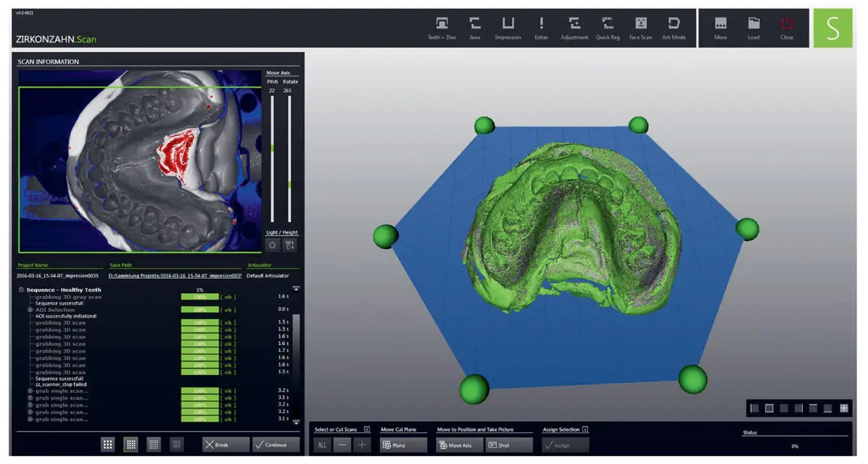Toggle the coarse 3x3 grid density option
The width and height of the screenshot is (868, 464).
(x=108, y=444)
